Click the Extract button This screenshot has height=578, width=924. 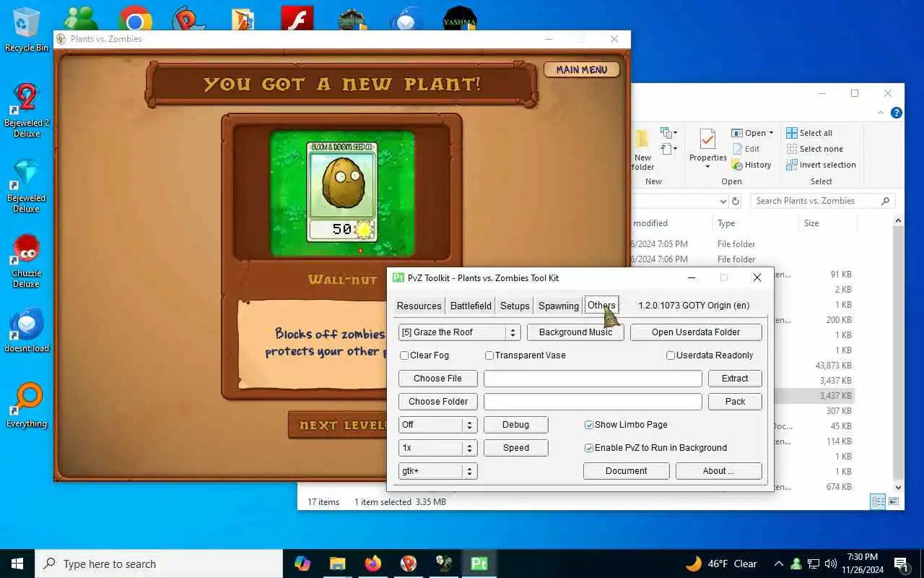[x=735, y=379]
